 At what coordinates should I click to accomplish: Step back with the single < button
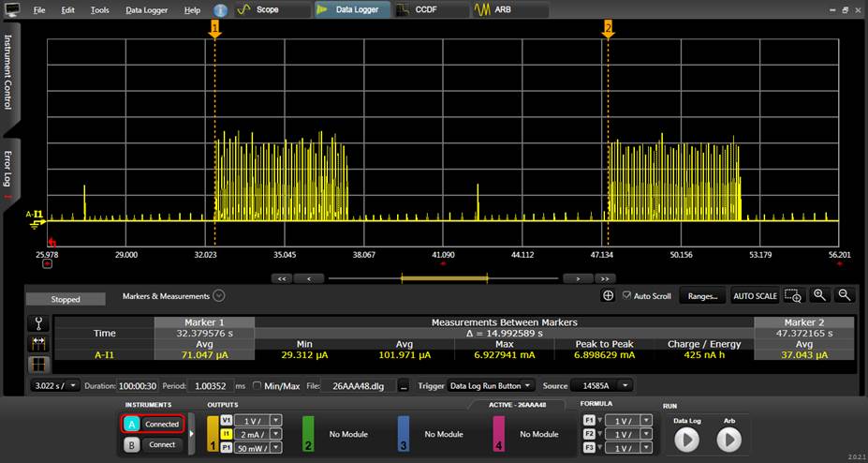[308, 278]
